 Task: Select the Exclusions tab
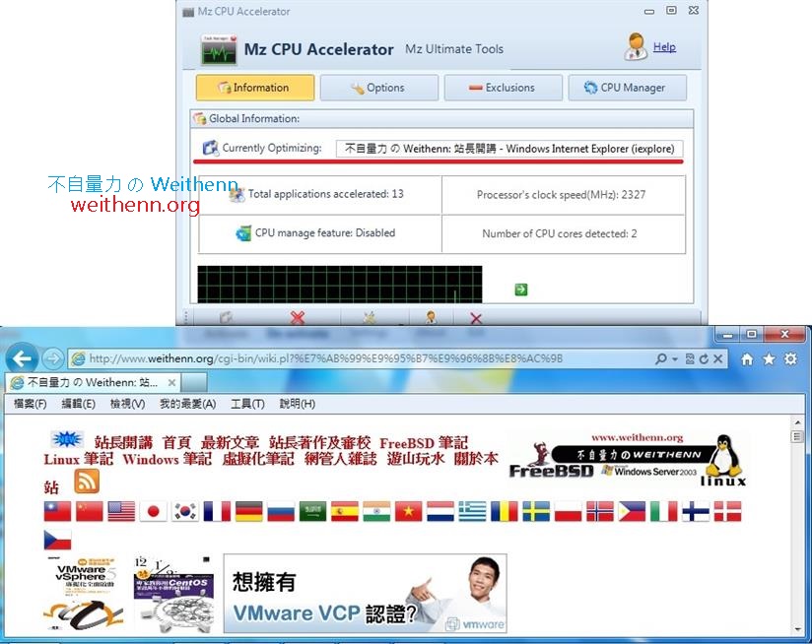click(x=503, y=87)
